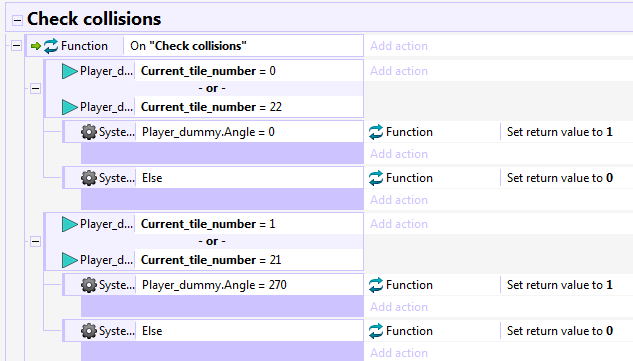
Task: Click the Function icon beside On "Check collisions"
Action: click(51, 46)
